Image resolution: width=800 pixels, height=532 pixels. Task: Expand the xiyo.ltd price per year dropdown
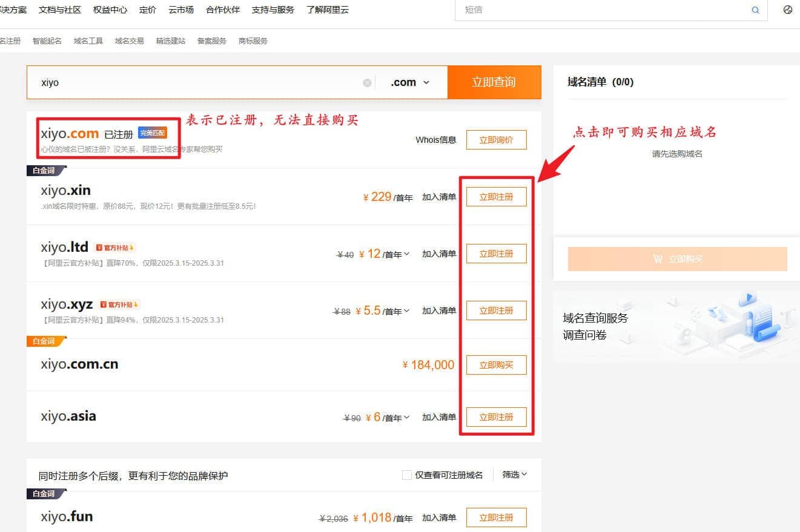tap(406, 254)
